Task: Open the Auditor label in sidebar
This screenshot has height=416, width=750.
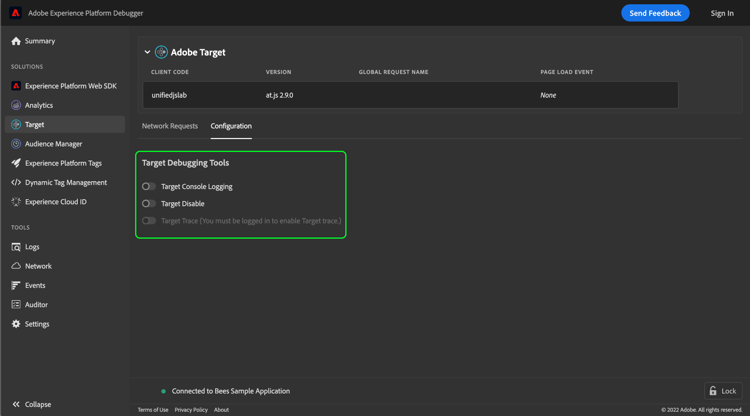Action: [36, 305]
